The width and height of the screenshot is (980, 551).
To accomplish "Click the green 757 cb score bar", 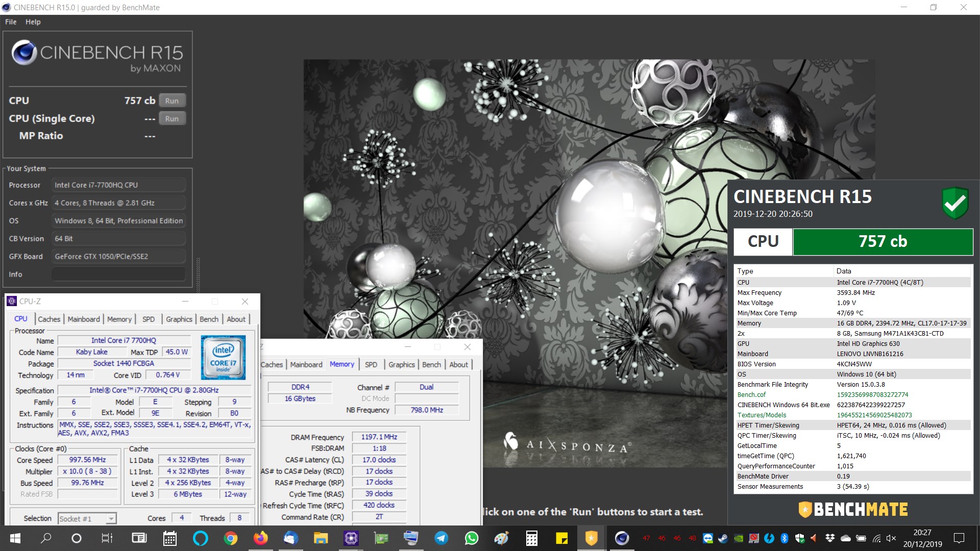I will pos(883,241).
